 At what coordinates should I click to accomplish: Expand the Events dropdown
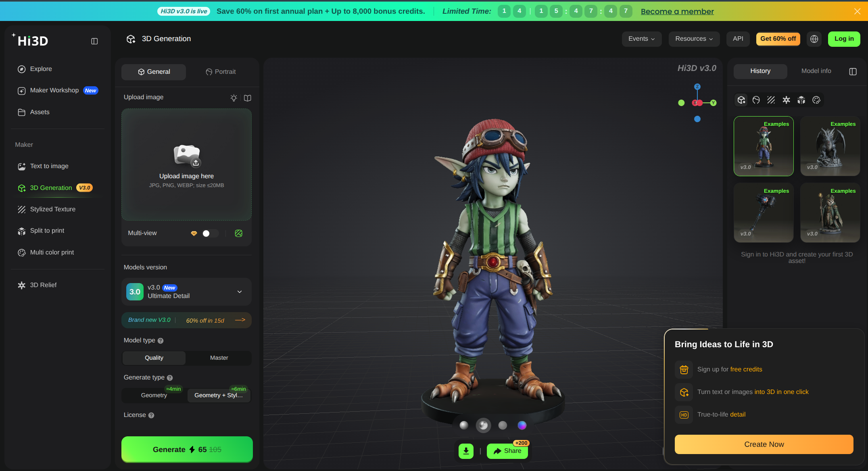pos(641,39)
